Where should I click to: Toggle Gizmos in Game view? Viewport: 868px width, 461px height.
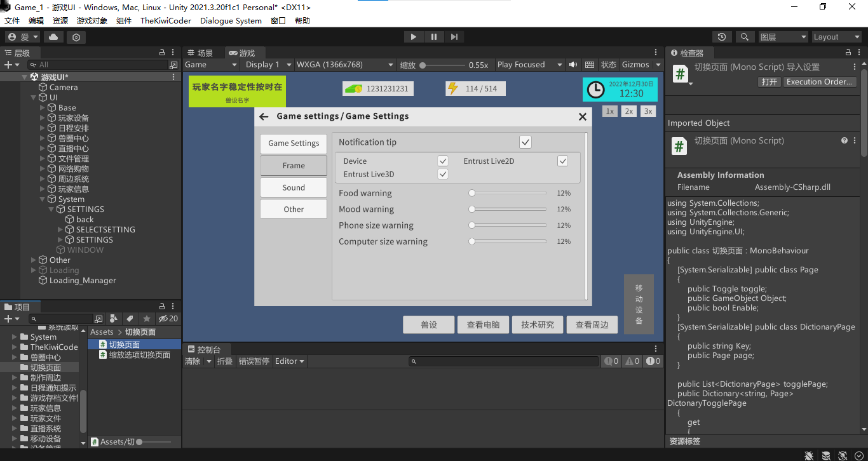pos(635,65)
